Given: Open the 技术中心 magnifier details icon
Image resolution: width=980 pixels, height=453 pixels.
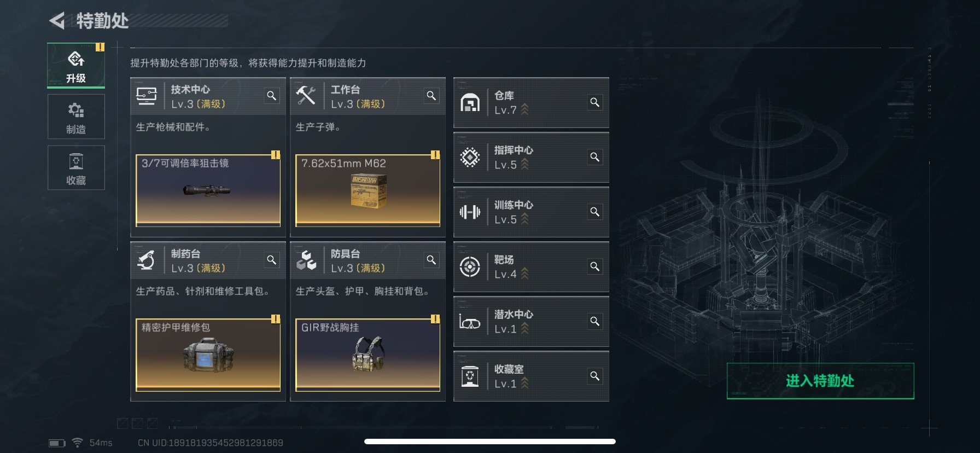Looking at the screenshot, I should point(271,96).
